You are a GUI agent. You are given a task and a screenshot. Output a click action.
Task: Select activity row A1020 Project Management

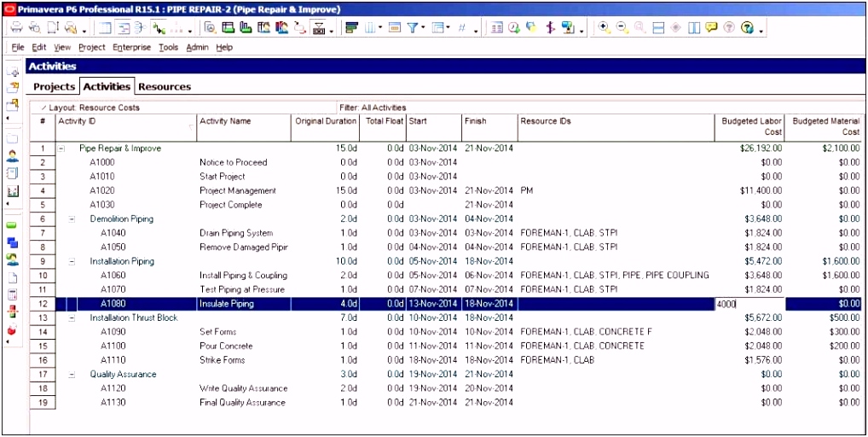[446, 190]
